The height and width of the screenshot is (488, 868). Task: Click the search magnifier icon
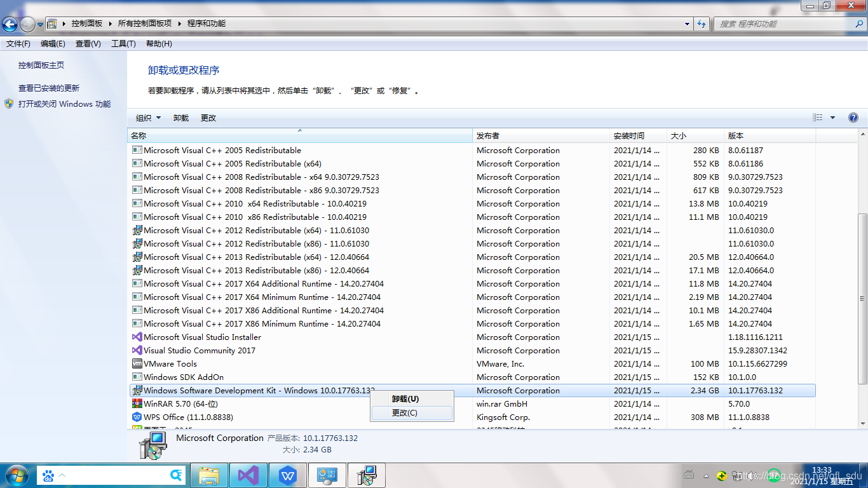click(x=858, y=24)
